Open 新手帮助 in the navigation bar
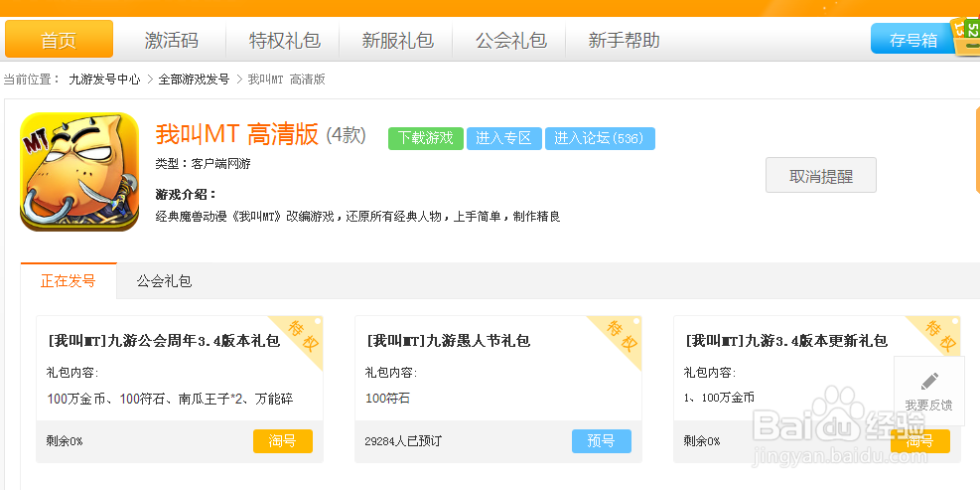 (x=624, y=40)
